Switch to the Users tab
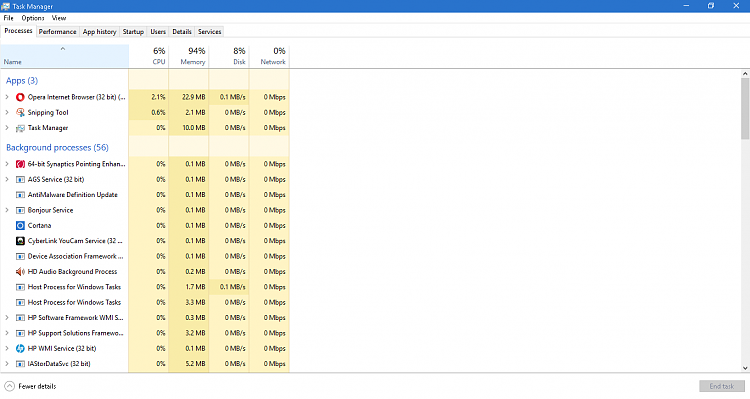 click(x=158, y=32)
